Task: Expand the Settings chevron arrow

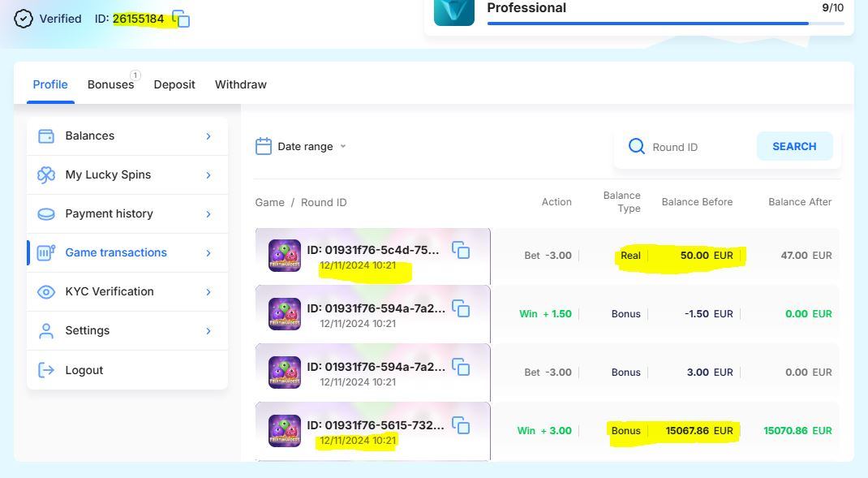Action: pos(208,330)
